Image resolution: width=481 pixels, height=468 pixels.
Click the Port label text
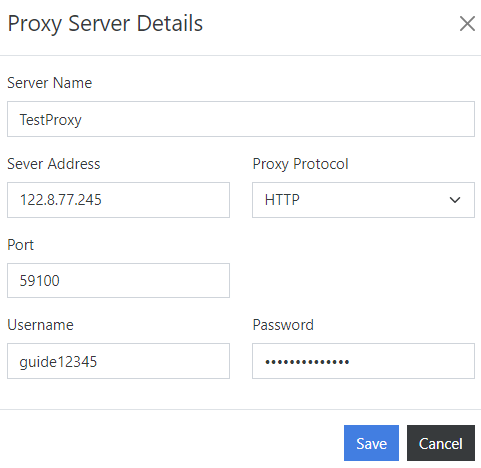[x=20, y=245]
